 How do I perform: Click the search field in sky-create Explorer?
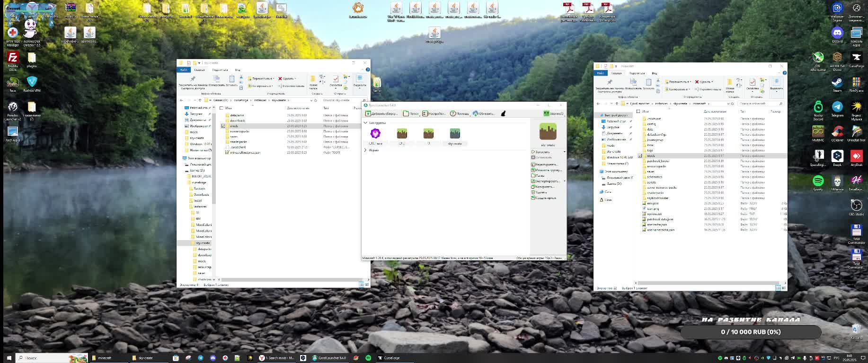click(343, 100)
